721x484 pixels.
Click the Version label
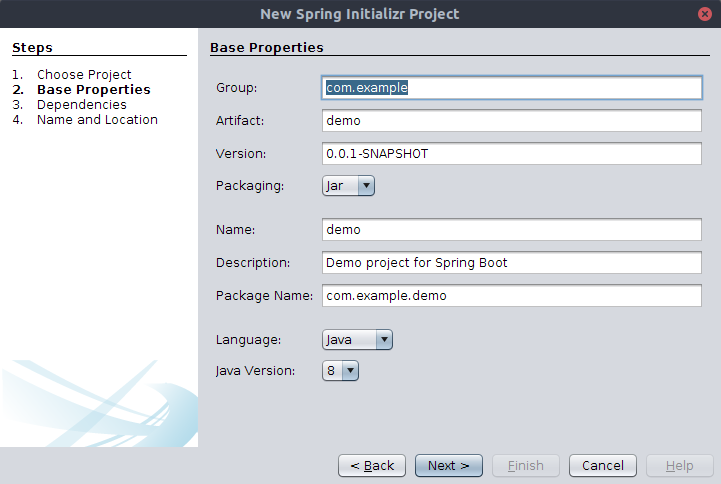pyautogui.click(x=241, y=154)
